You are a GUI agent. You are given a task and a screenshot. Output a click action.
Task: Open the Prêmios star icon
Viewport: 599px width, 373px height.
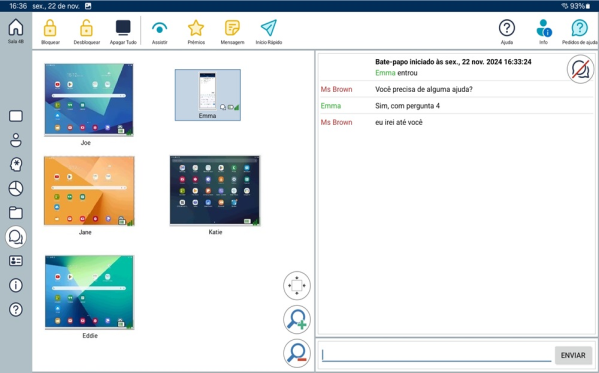point(196,28)
